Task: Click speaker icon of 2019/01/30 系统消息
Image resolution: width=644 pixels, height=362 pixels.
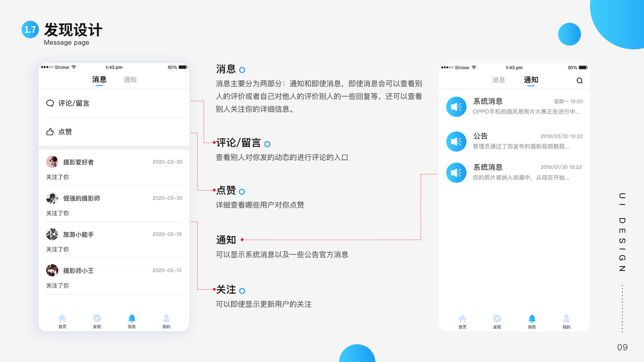Action: click(456, 173)
